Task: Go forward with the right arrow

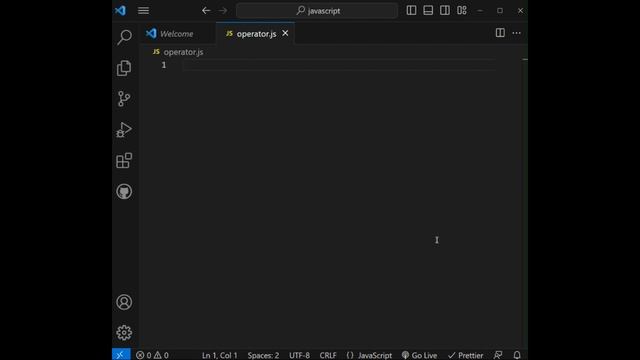Action: 223,11
